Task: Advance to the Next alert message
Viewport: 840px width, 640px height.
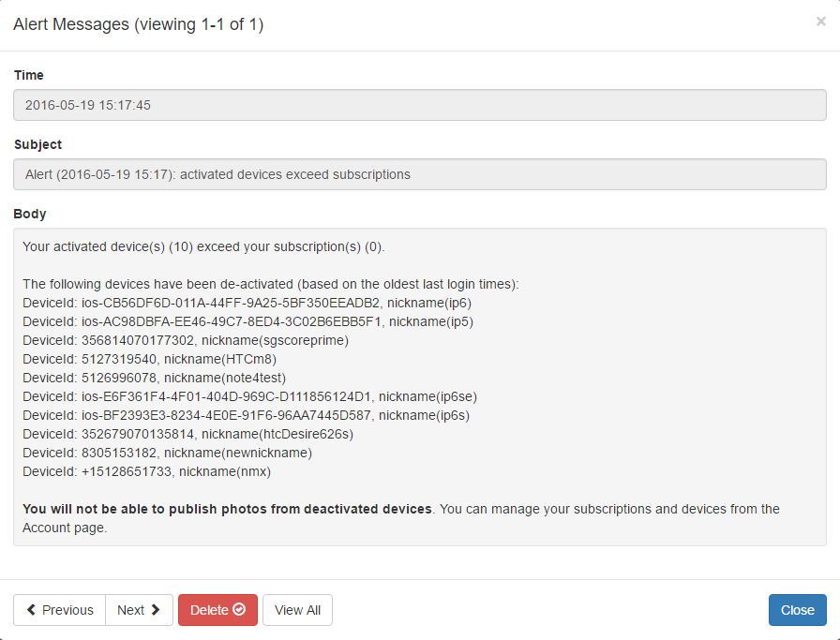Action: tap(139, 610)
